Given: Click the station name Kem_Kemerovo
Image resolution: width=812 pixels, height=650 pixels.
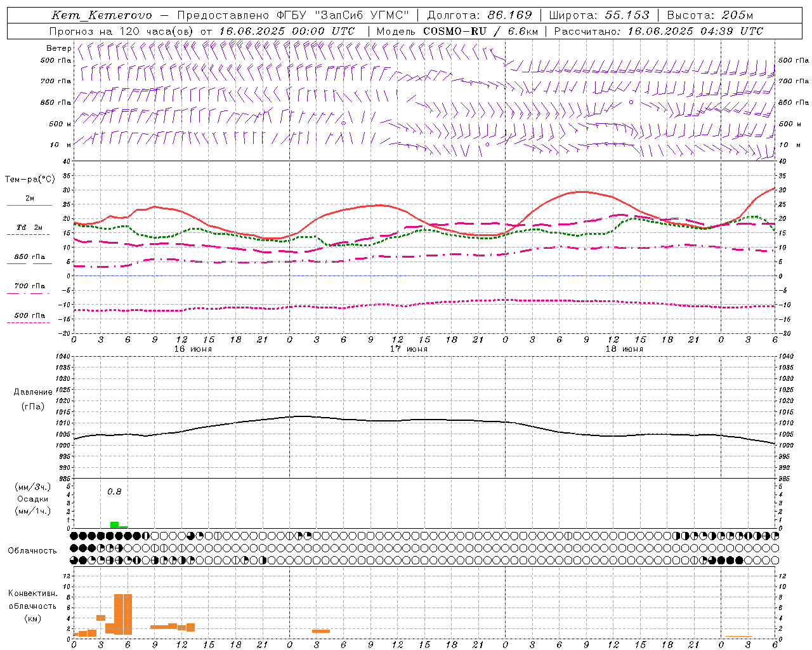Looking at the screenshot, I should [x=101, y=16].
